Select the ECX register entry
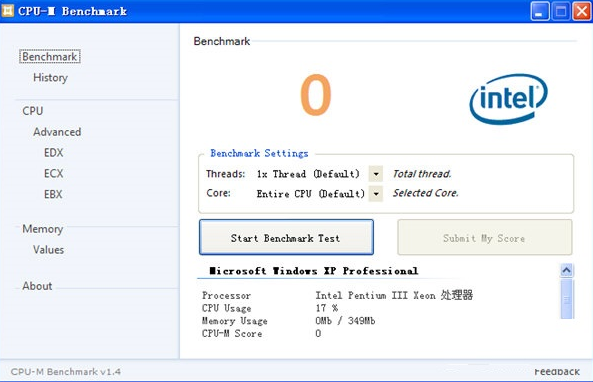The width and height of the screenshot is (593, 382). 54,174
